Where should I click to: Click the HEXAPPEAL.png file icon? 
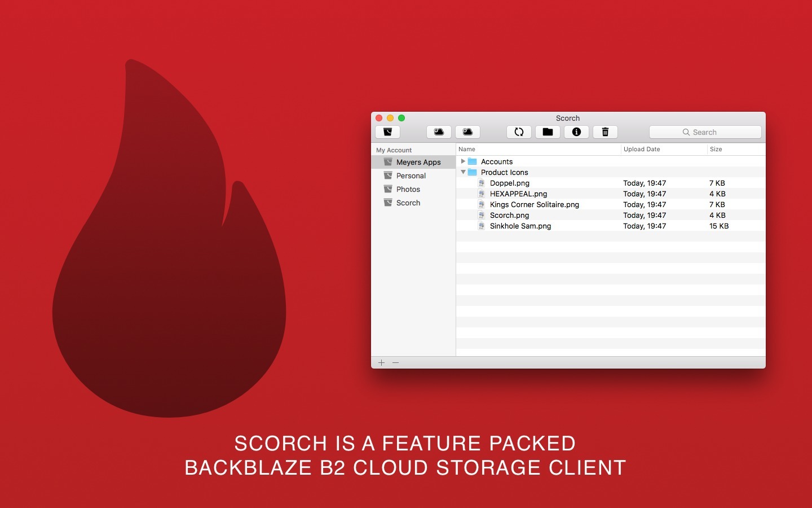pos(482,194)
